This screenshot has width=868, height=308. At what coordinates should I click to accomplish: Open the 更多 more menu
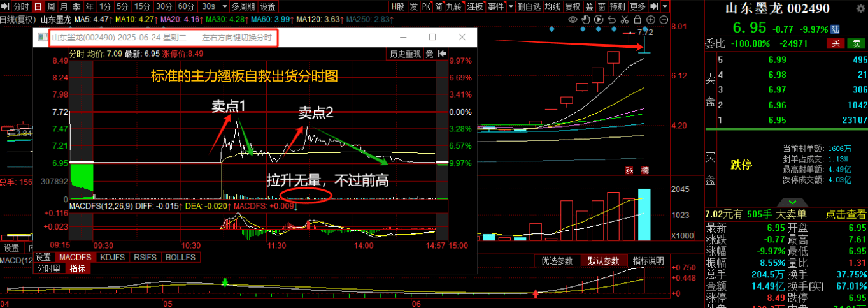pyautogui.click(x=637, y=6)
